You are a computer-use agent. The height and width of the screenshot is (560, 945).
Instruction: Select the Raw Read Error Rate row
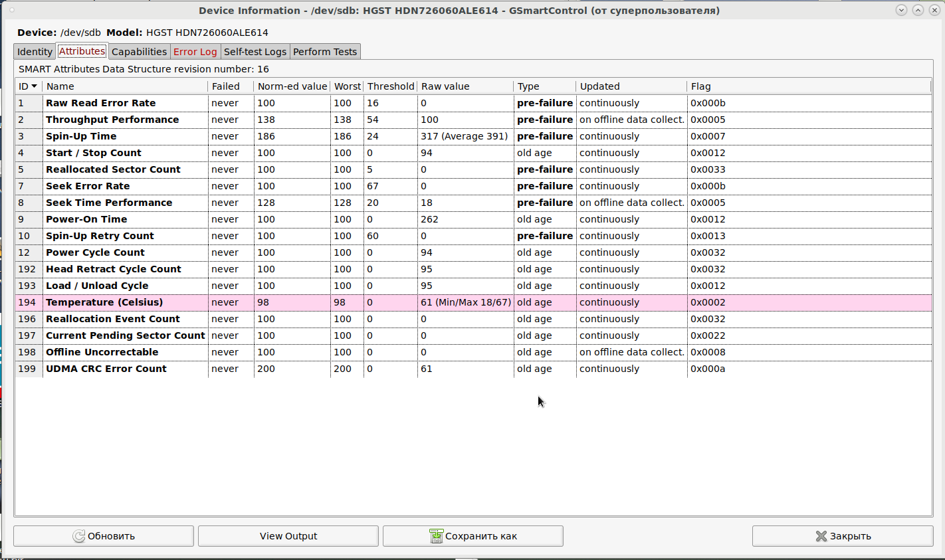(100, 103)
